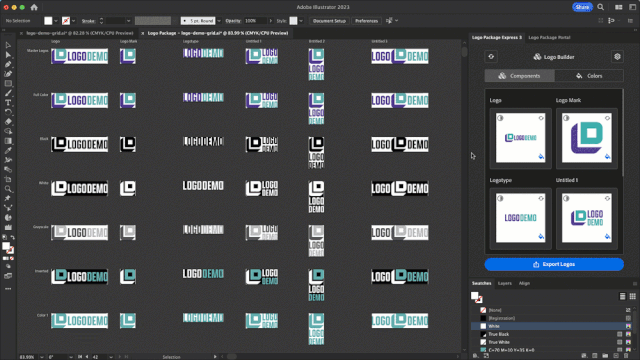Viewport: 640px width, 360px height.
Task: Select the Puppet Warp pin tool
Action: pos(8,198)
